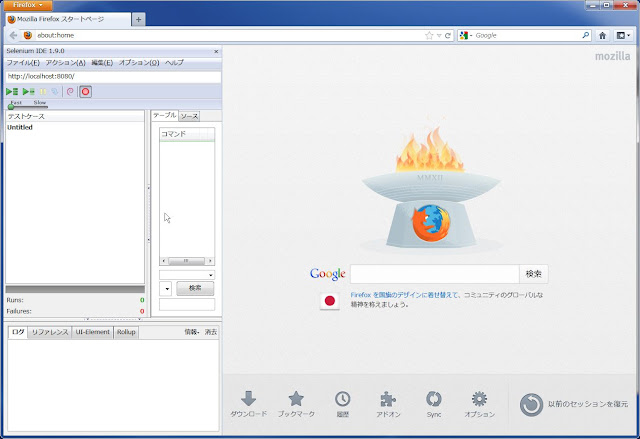Screen dimensions: 640x439
Task: Click the mozilla wordmark link
Action: point(612,56)
